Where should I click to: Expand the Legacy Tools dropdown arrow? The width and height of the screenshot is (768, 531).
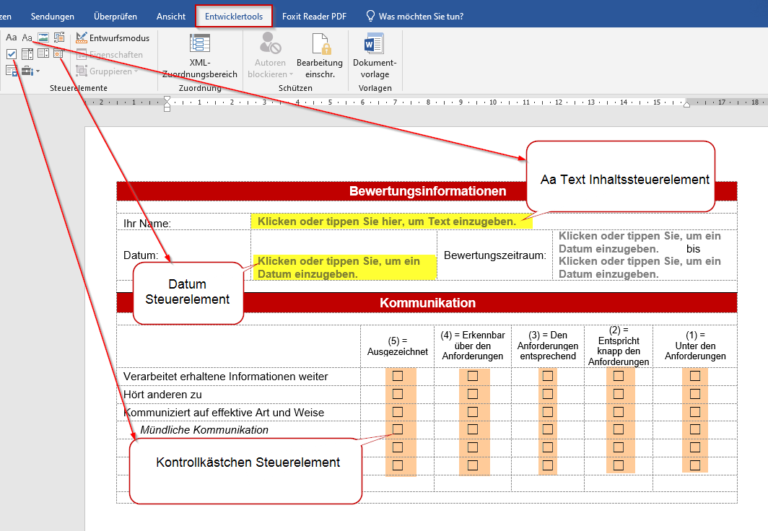pos(38,72)
